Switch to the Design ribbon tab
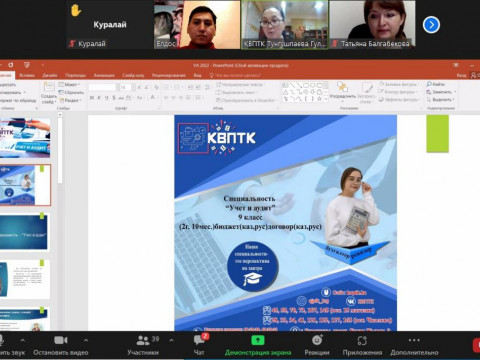This screenshot has height=360, width=480. [50, 75]
